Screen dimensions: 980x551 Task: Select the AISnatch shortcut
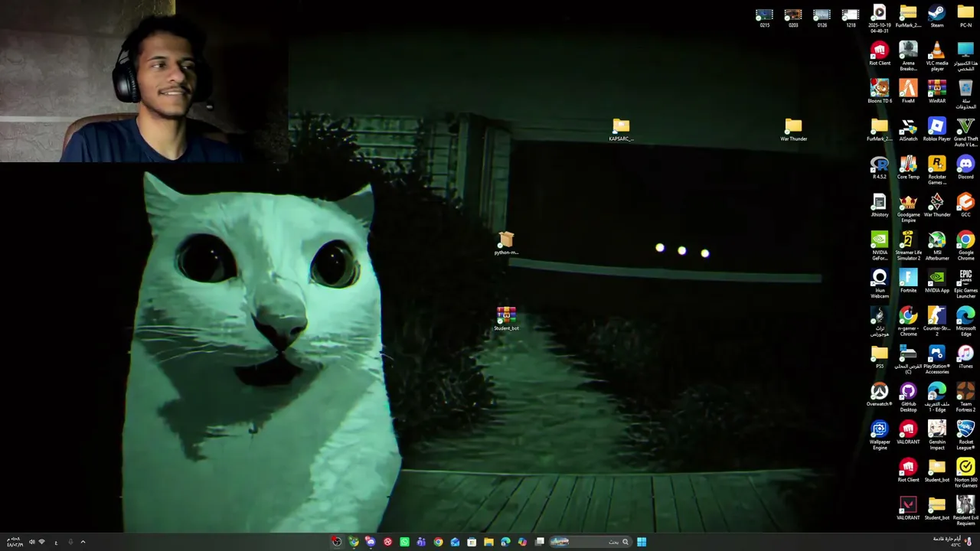pos(908,130)
